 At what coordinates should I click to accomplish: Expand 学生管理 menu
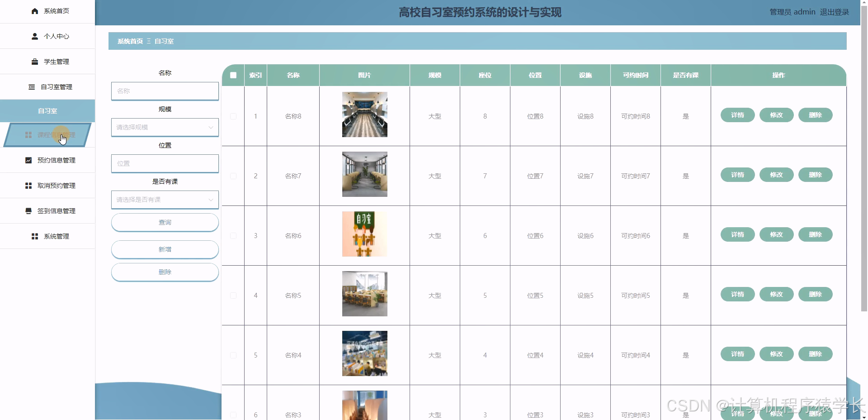click(x=47, y=62)
